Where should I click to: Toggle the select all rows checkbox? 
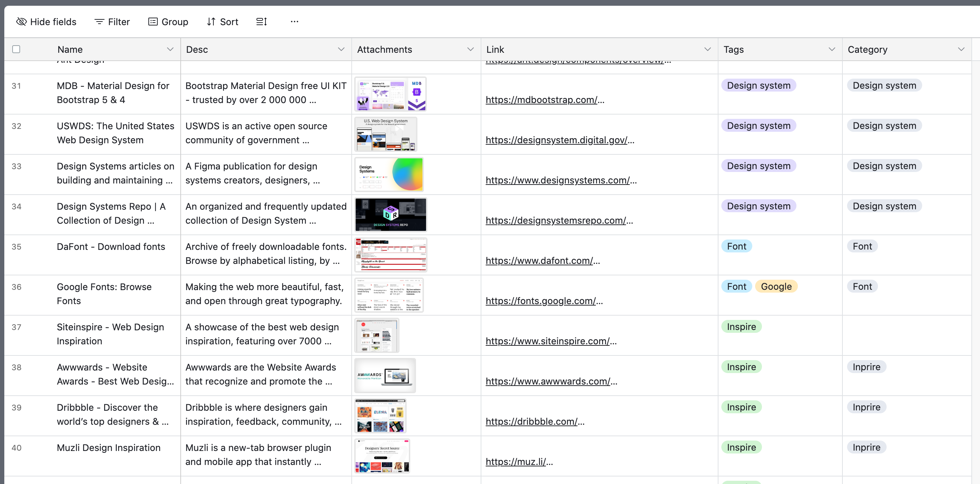point(16,49)
